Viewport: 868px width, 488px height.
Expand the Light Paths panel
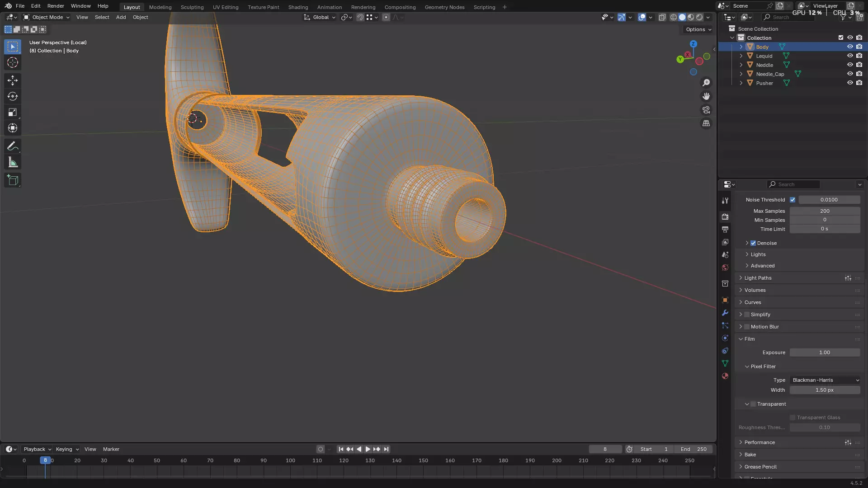click(x=758, y=278)
